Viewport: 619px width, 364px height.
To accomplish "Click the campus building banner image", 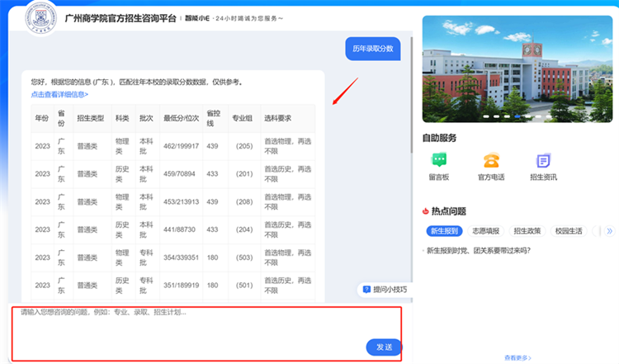I will [517, 69].
